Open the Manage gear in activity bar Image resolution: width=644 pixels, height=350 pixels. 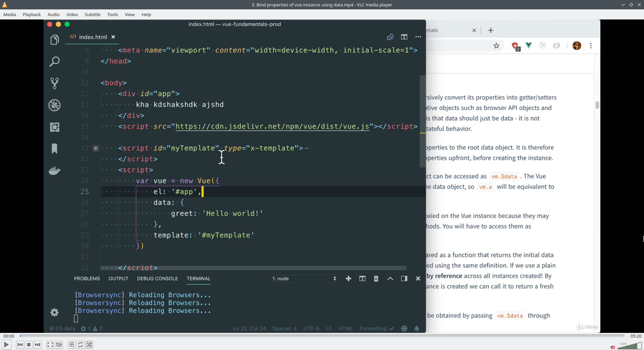tap(54, 312)
